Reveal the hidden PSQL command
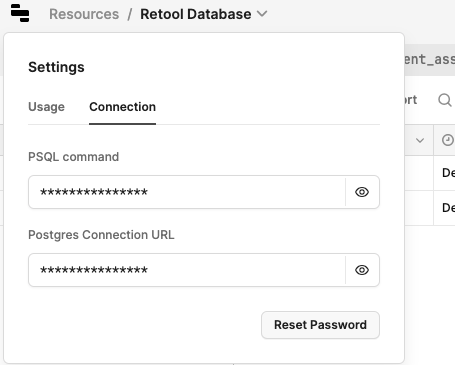Viewport: 455px width, 365px height. [362, 192]
